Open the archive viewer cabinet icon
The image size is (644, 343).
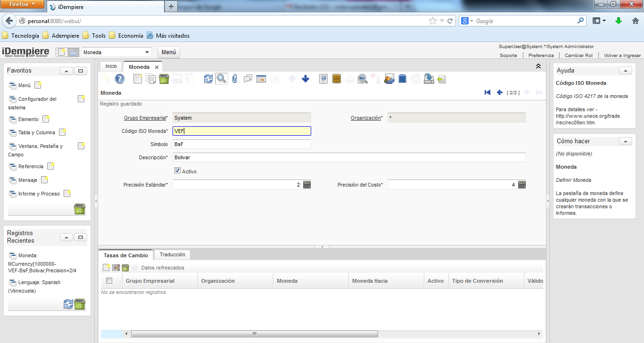(x=337, y=79)
